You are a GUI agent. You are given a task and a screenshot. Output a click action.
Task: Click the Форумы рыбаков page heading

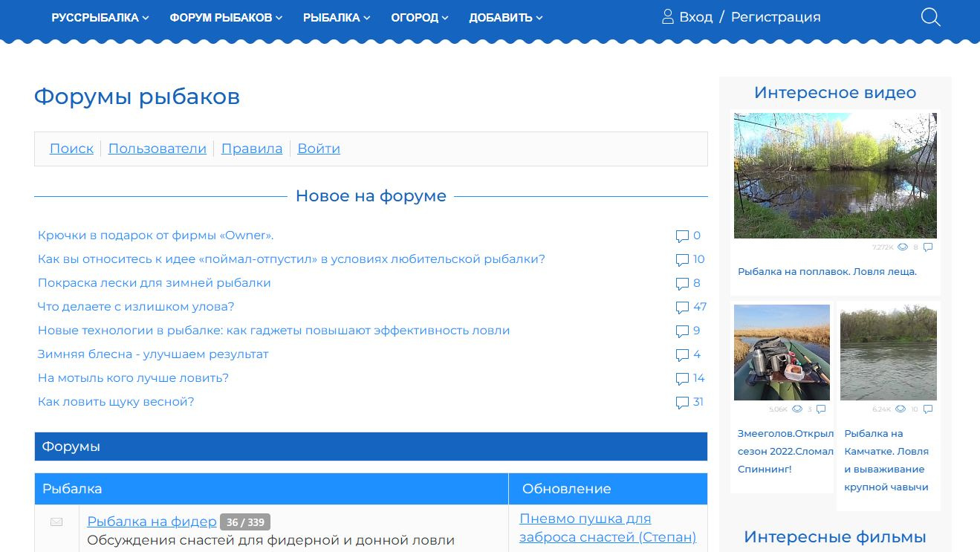tap(137, 97)
